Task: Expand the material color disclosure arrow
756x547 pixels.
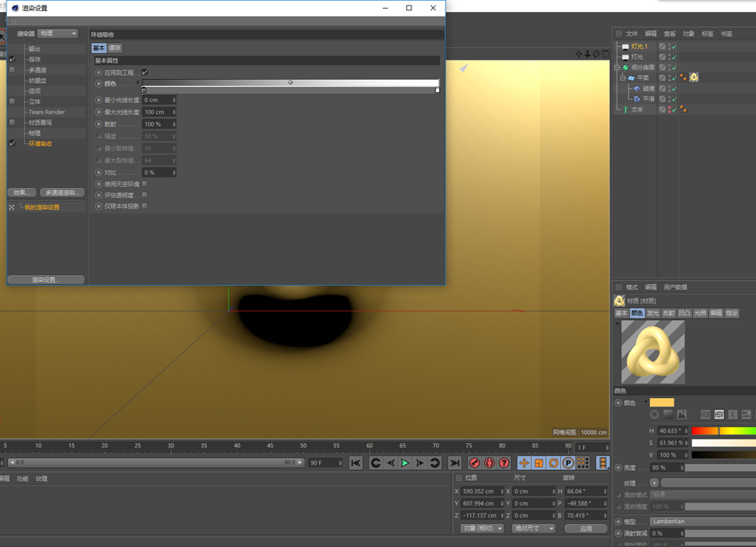Action: [x=645, y=402]
